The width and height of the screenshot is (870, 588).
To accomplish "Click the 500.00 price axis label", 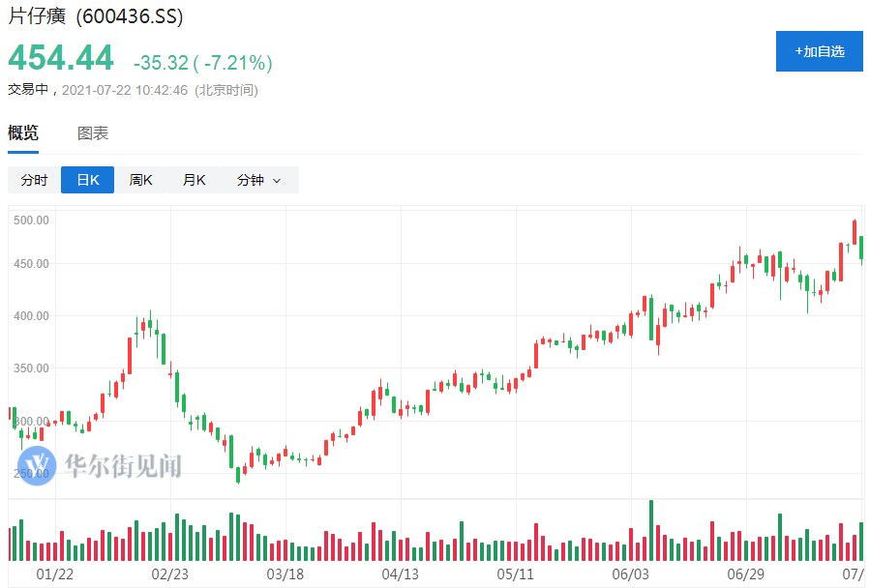I will click(x=31, y=220).
